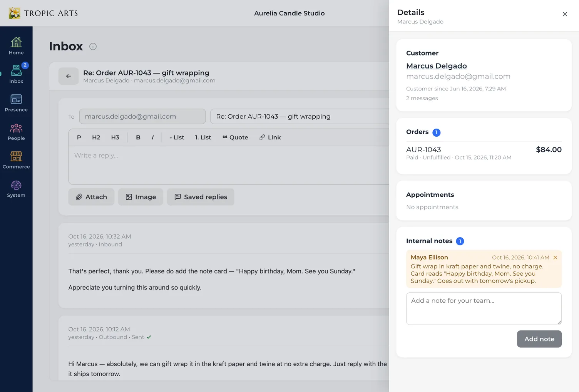Click the Tropic Arts logo
This screenshot has height=392, width=579.
43,13
